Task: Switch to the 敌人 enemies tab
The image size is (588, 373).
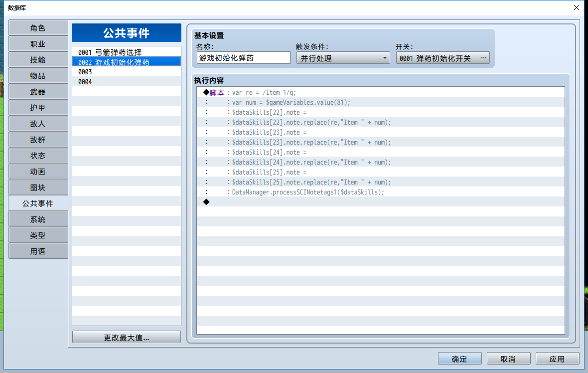Action: [38, 124]
